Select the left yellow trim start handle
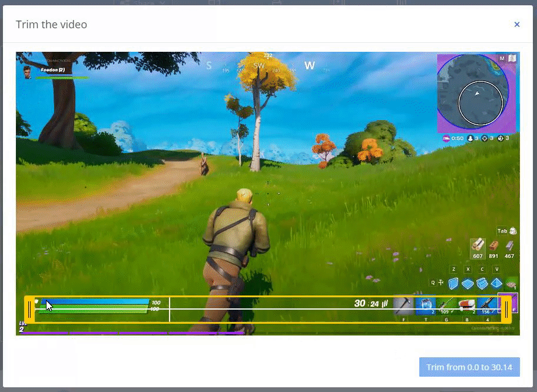 point(29,310)
